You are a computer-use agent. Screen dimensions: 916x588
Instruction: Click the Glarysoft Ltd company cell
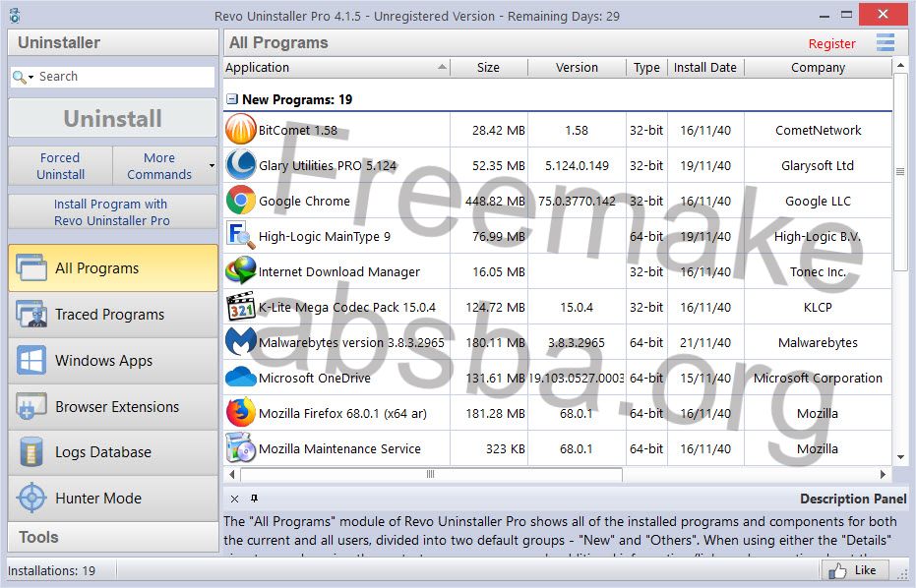pyautogui.click(x=818, y=166)
